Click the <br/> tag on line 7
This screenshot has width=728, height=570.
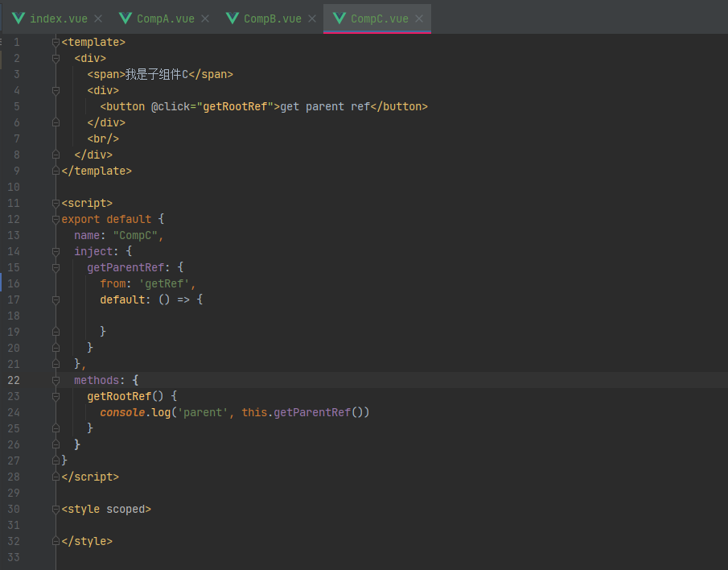coord(103,139)
